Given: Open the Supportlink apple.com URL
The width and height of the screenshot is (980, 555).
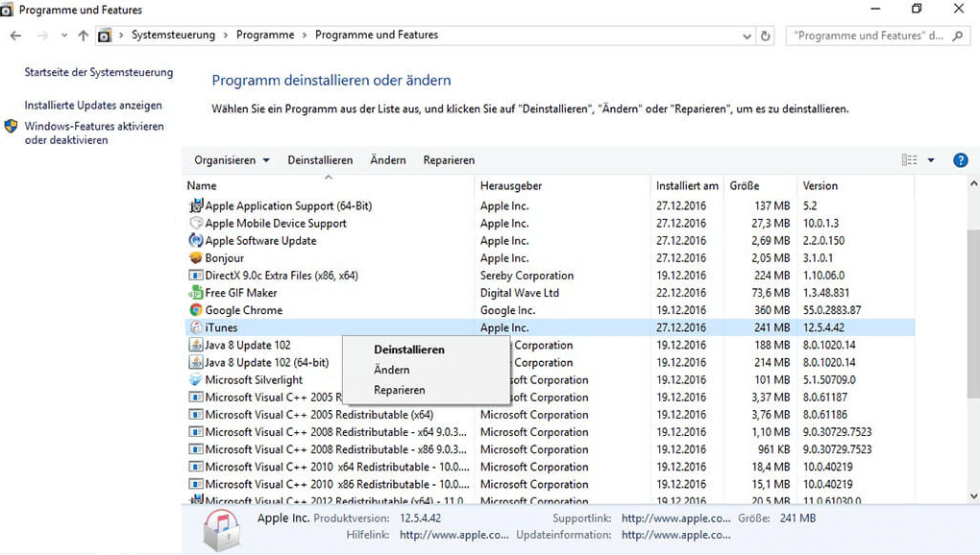Looking at the screenshot, I should point(675,519).
